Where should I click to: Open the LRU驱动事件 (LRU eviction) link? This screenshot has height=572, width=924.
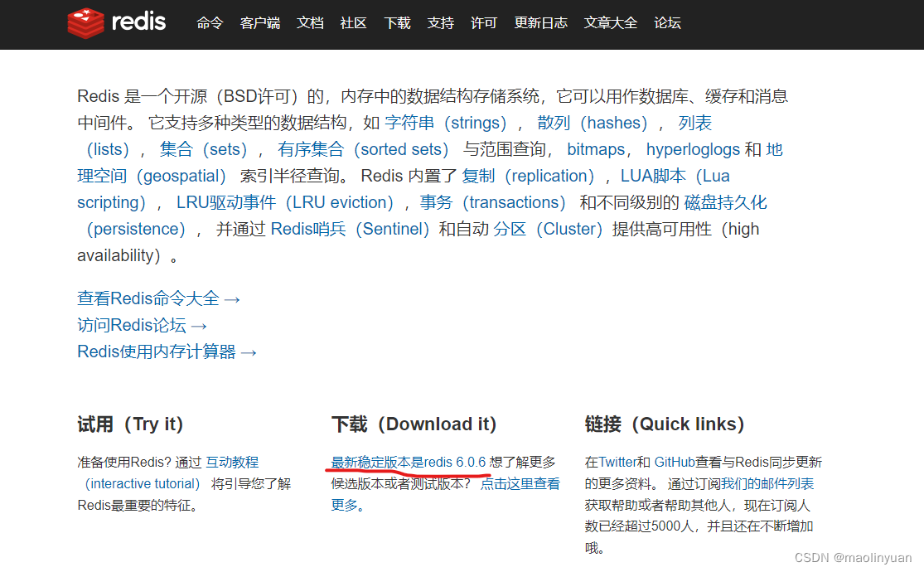[x=285, y=202]
